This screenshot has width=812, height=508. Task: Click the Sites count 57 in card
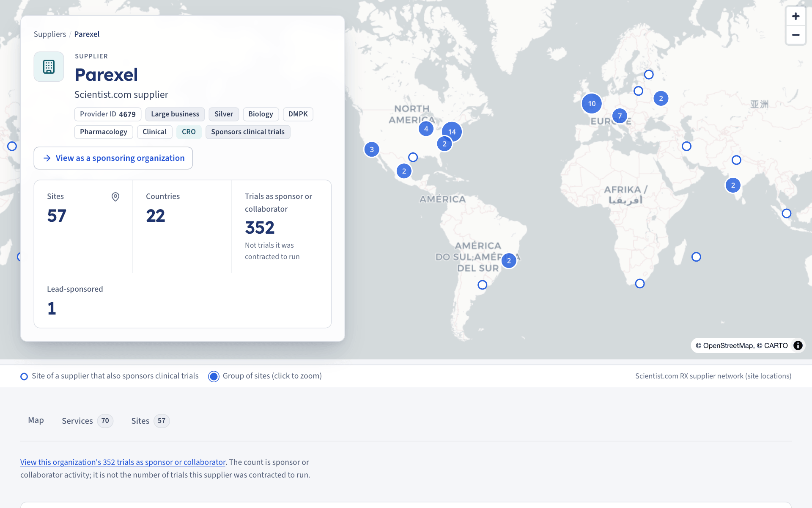point(57,216)
